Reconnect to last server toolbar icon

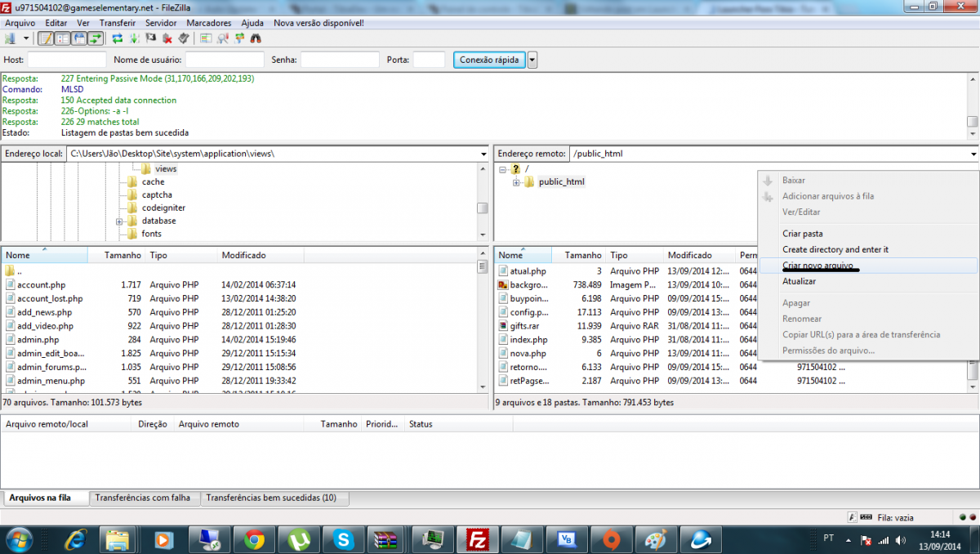click(183, 38)
